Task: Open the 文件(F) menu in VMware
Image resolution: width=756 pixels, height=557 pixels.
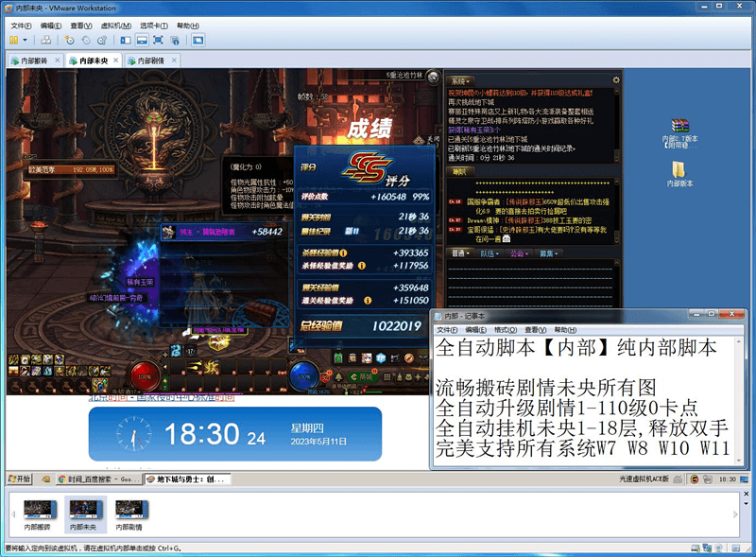Action: click(x=21, y=26)
